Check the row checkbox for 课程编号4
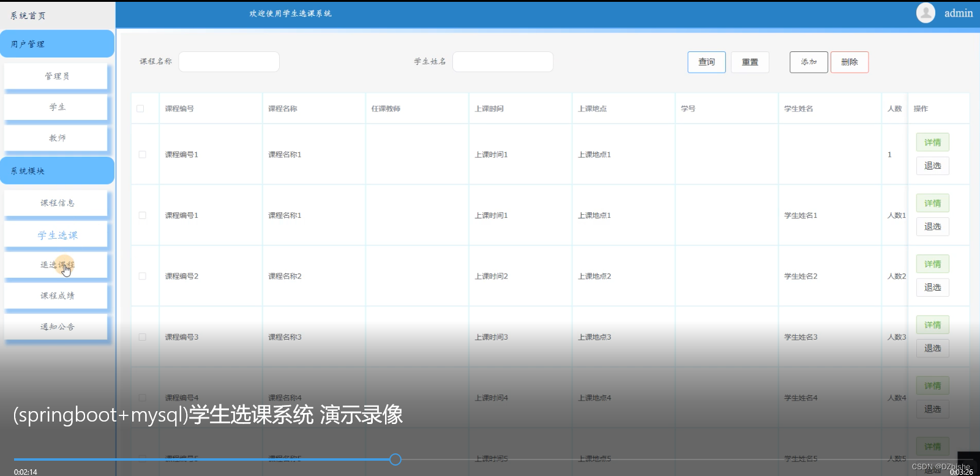Viewport: 980px width, 476px height. click(x=142, y=398)
